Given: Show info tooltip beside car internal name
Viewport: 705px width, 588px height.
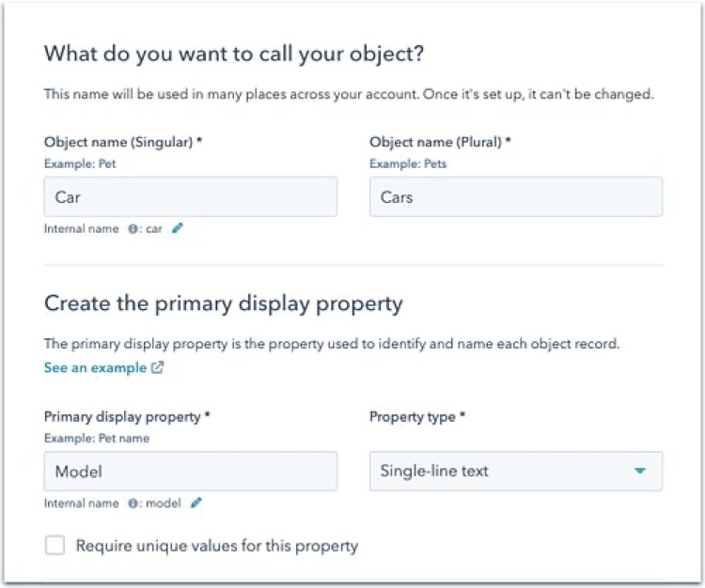Looking at the screenshot, I should pyautogui.click(x=133, y=229).
